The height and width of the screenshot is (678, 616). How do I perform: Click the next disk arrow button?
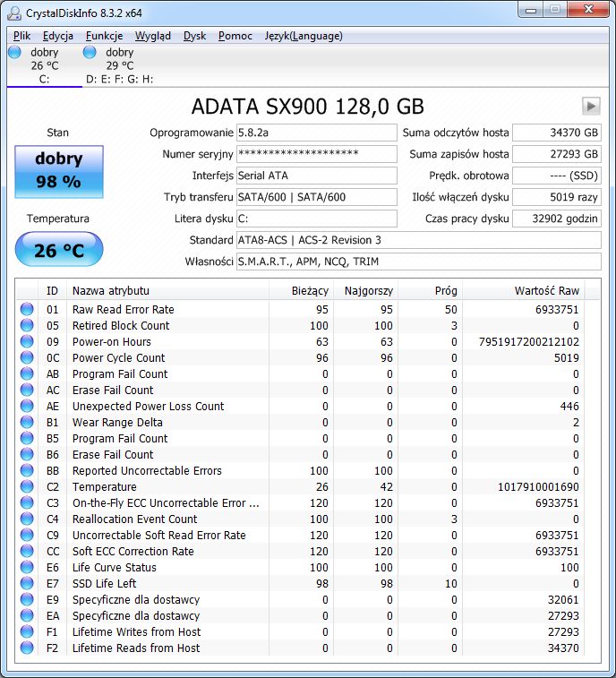click(x=591, y=106)
